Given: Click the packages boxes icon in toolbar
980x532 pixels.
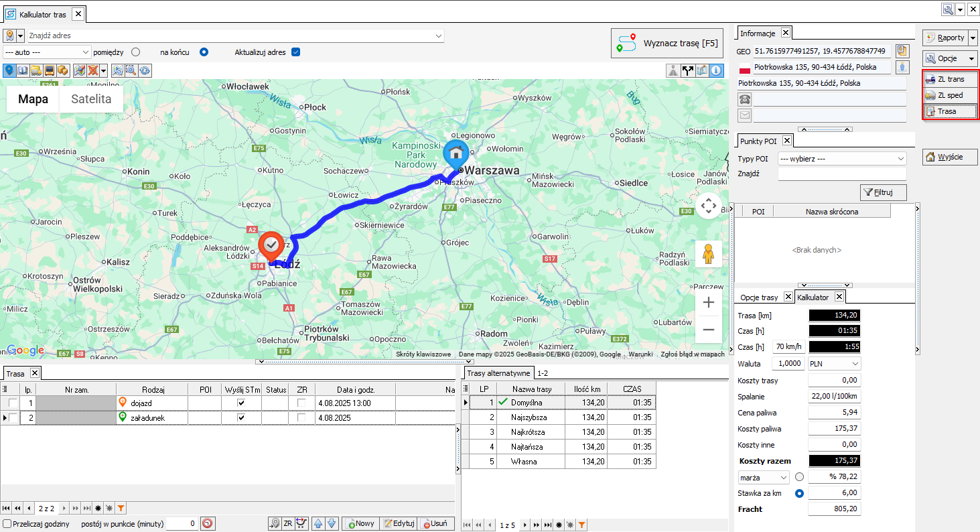Looking at the screenshot, I should tap(63, 70).
